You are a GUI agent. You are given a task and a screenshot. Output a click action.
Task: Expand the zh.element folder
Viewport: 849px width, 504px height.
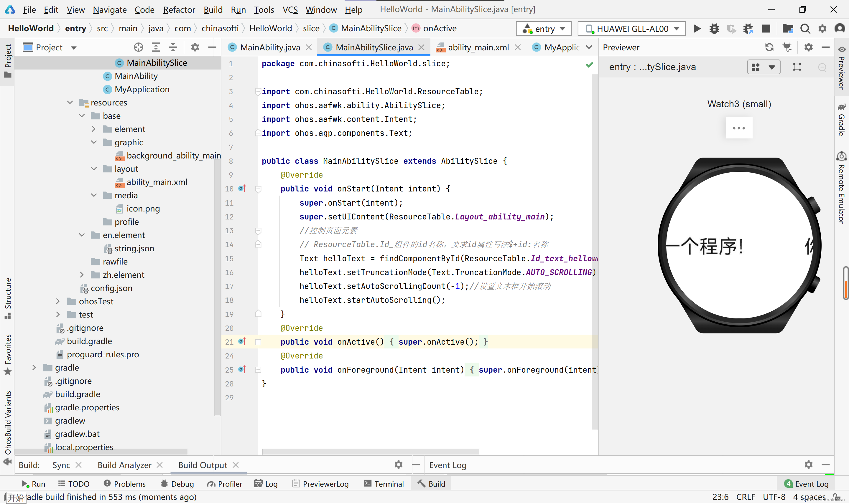(x=82, y=275)
